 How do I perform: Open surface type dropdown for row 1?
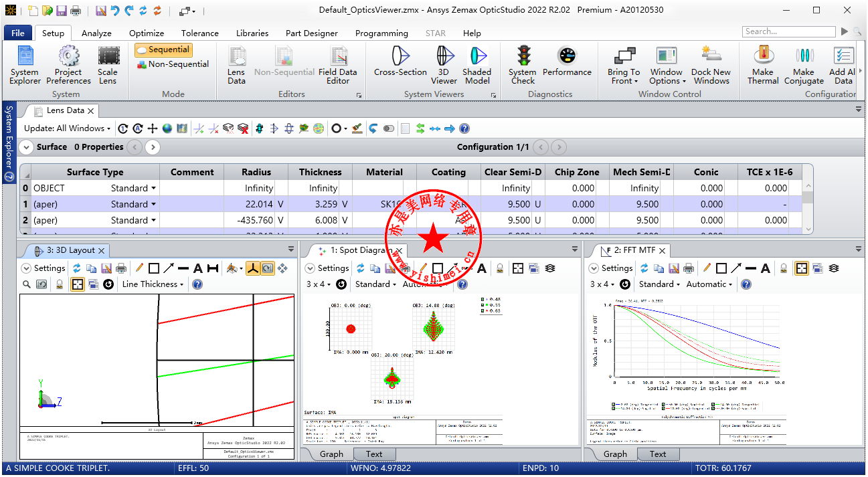(x=153, y=205)
